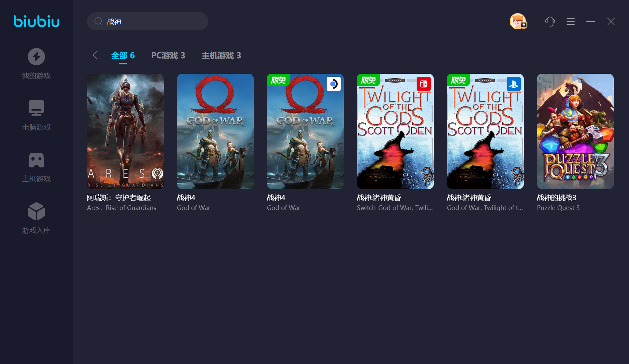The height and width of the screenshot is (364, 629).
Task: Click the biubiu logo
Action: [36, 21]
